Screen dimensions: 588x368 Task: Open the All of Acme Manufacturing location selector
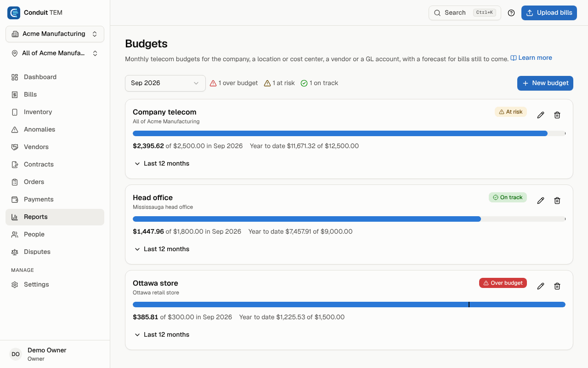pyautogui.click(x=55, y=53)
